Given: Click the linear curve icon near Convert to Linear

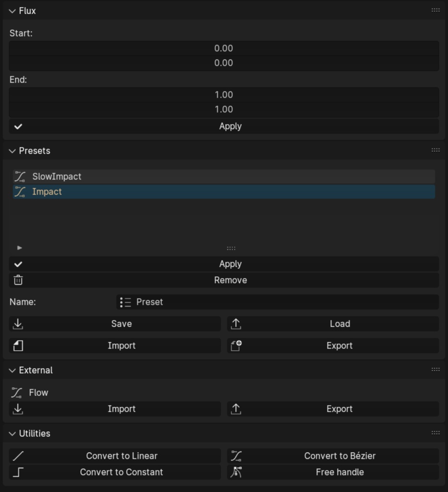Looking at the screenshot, I should coord(18,455).
